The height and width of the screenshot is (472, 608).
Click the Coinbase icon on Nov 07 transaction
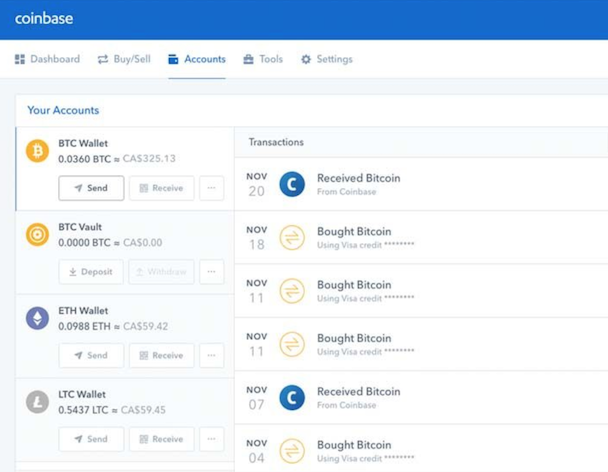[x=292, y=398]
